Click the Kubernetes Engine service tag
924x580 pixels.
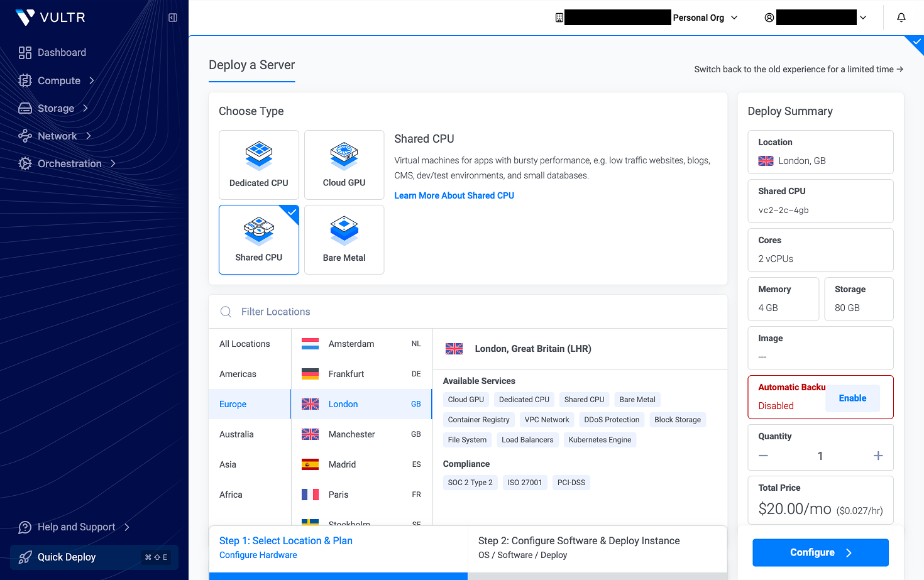[600, 440]
